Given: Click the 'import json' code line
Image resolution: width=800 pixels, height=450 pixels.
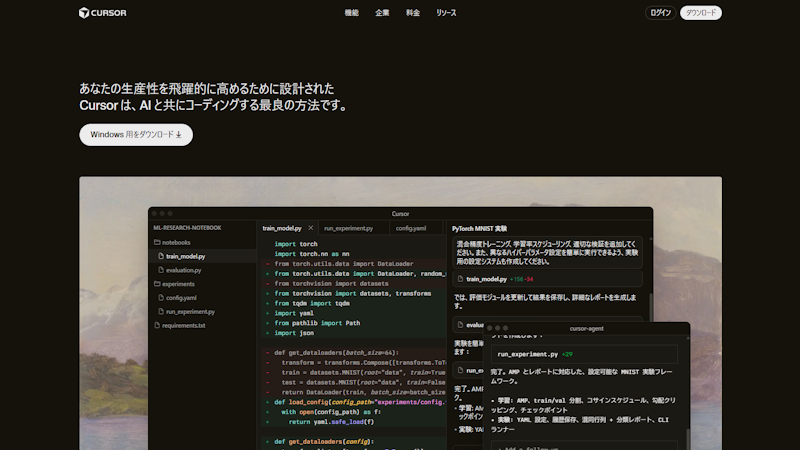Looking at the screenshot, I should tap(294, 333).
